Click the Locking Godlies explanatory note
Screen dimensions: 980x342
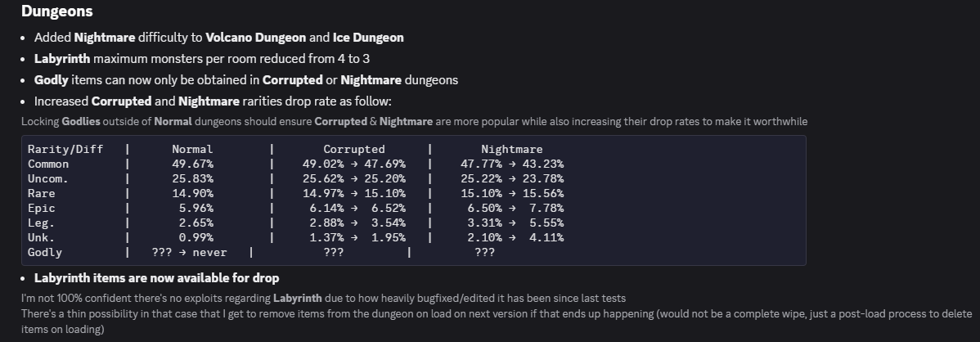[x=415, y=121]
